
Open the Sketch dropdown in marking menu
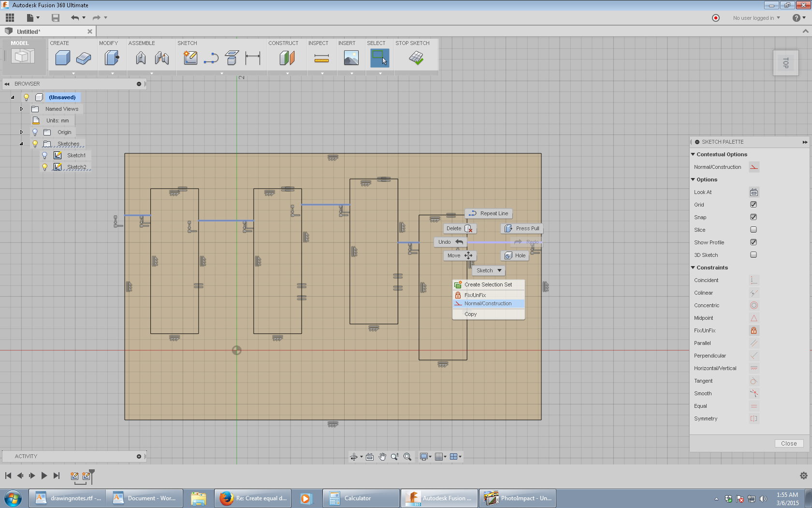click(489, 270)
